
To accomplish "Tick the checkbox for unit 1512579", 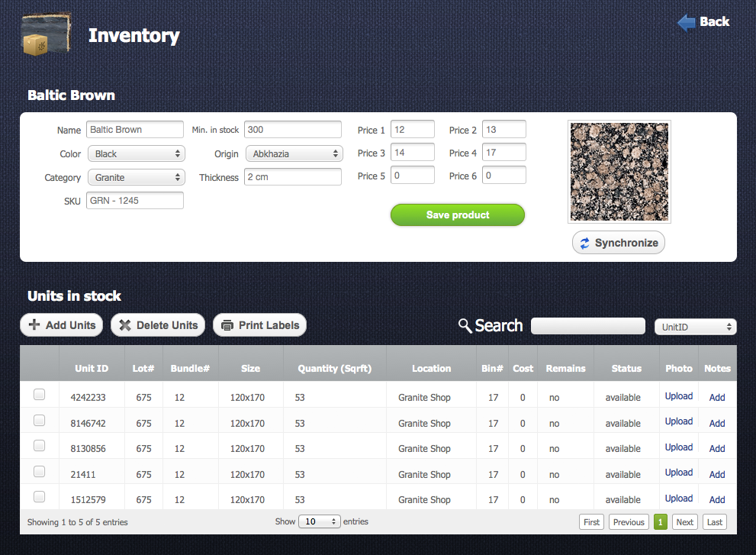I will click(40, 497).
